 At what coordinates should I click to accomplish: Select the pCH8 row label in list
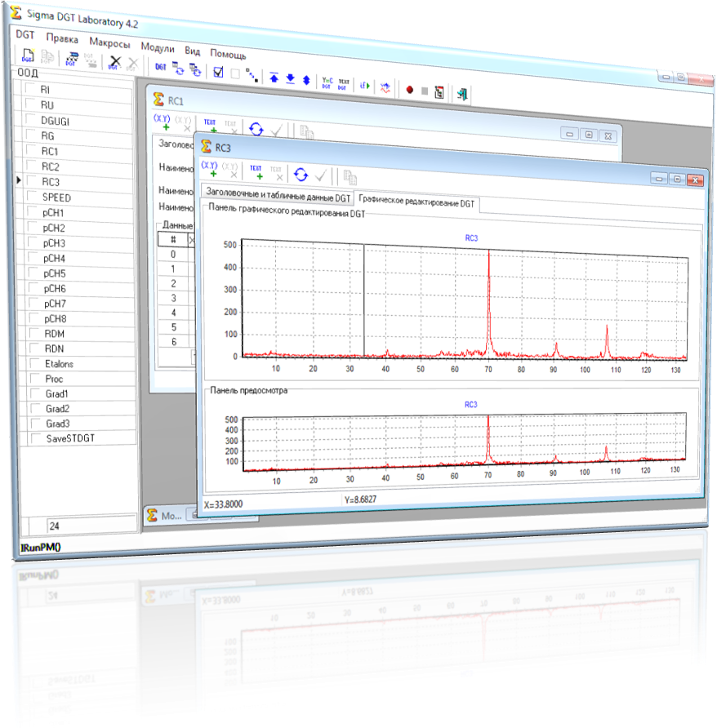coord(56,318)
